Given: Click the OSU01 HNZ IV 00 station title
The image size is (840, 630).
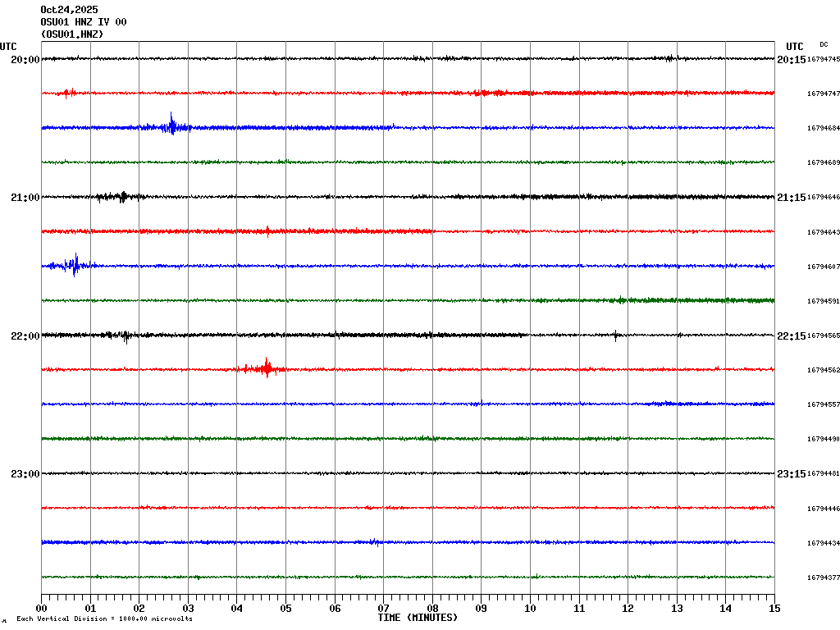Looking at the screenshot, I should 83,22.
